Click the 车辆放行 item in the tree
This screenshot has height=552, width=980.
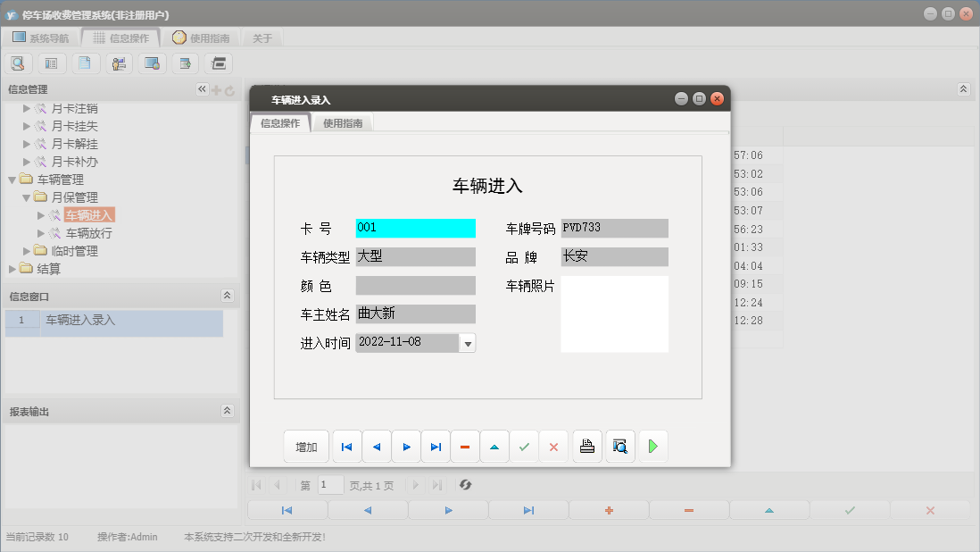click(x=88, y=232)
